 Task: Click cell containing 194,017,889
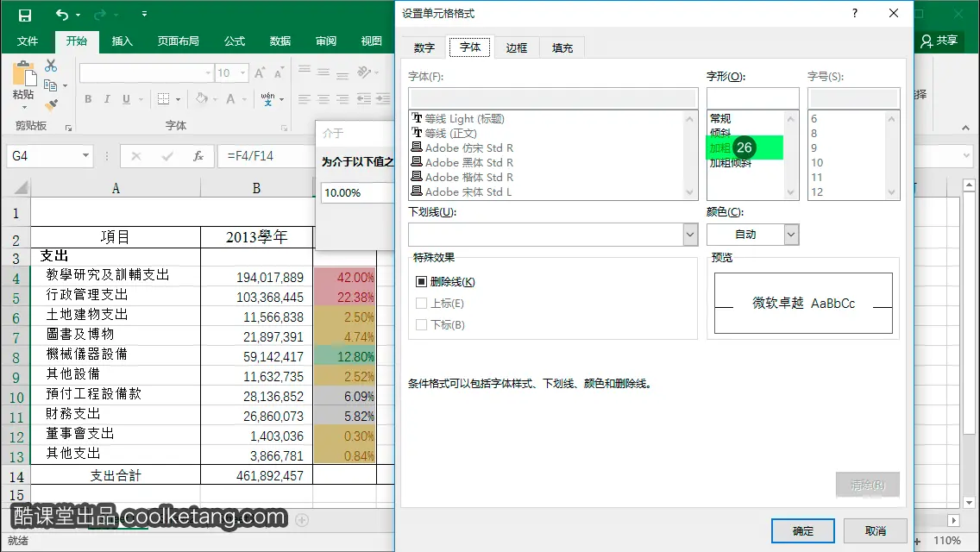(256, 277)
